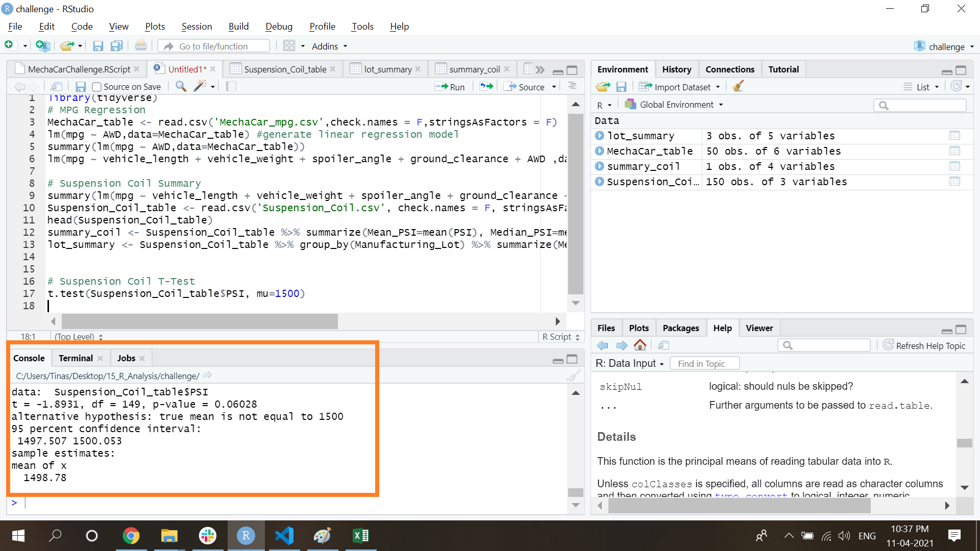Open the Addins dropdown
This screenshot has width=980, height=551.
click(x=329, y=46)
